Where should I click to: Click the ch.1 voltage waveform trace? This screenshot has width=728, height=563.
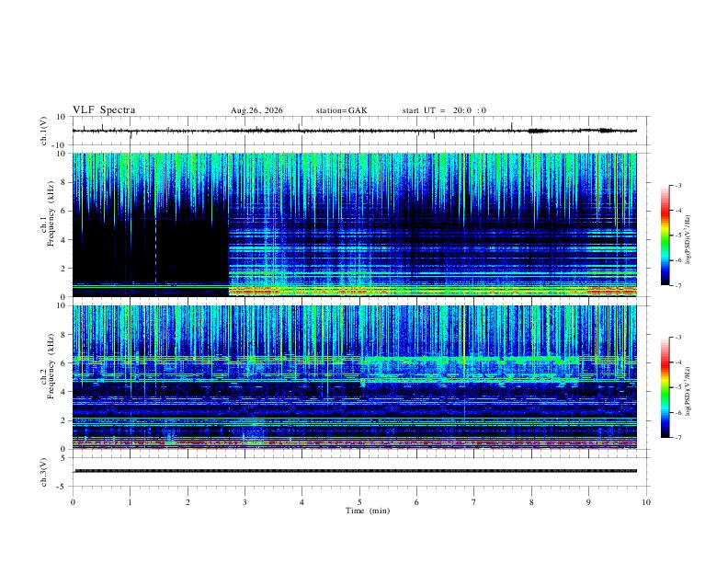354,131
